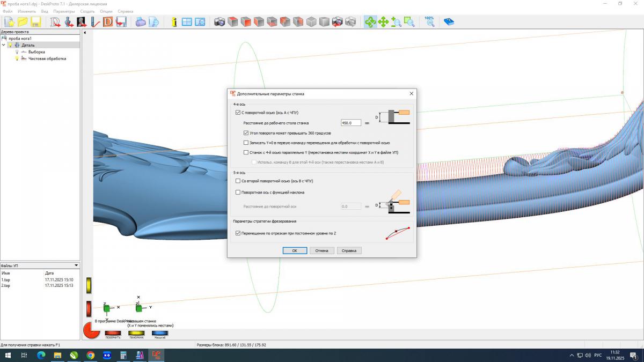The height and width of the screenshot is (362, 644).
Task: Click the camera default view icon
Action: coord(219,22)
